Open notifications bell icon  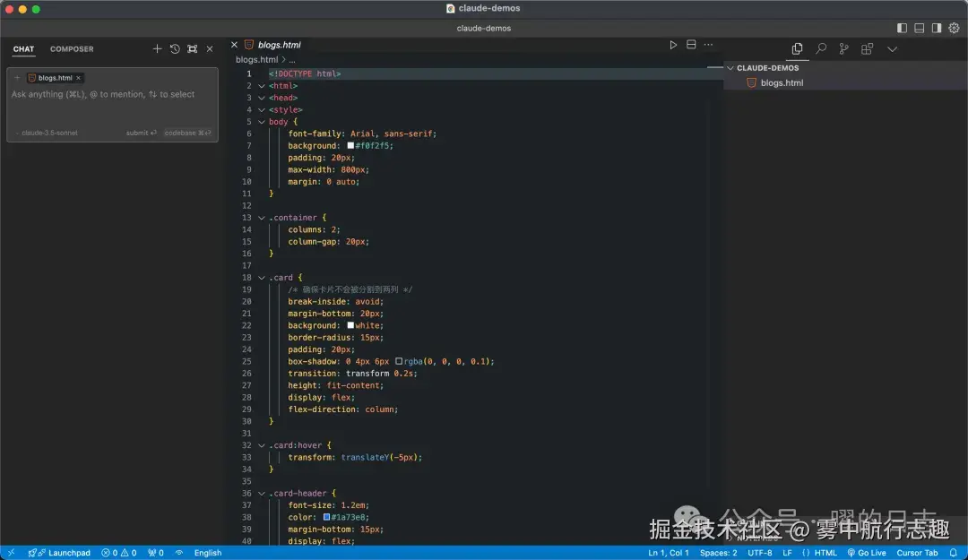[x=953, y=553]
